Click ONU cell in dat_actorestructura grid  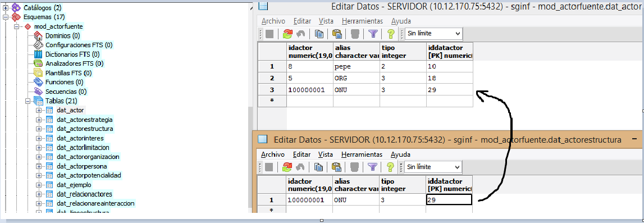pyautogui.click(x=357, y=200)
